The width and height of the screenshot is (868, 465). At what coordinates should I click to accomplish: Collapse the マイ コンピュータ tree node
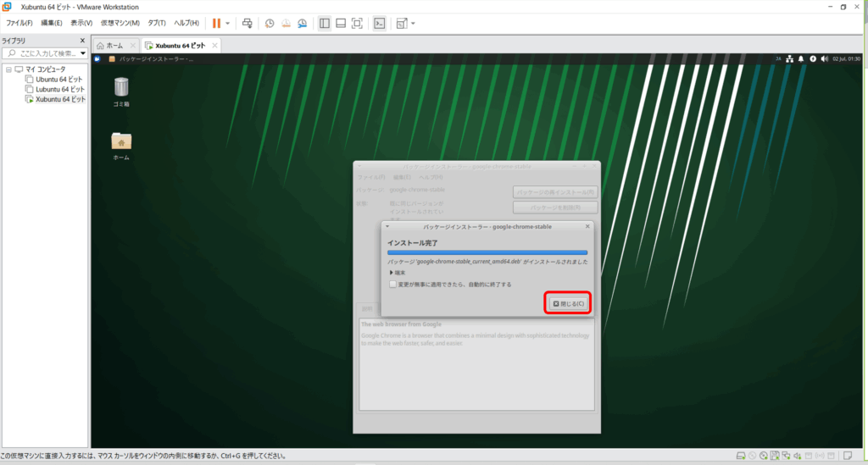[8, 69]
